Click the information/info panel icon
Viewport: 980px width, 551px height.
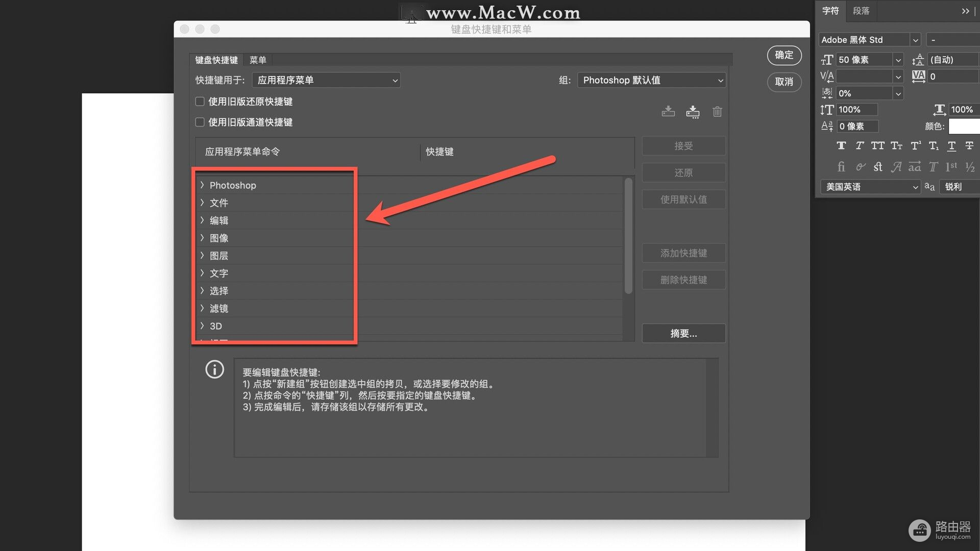point(214,369)
